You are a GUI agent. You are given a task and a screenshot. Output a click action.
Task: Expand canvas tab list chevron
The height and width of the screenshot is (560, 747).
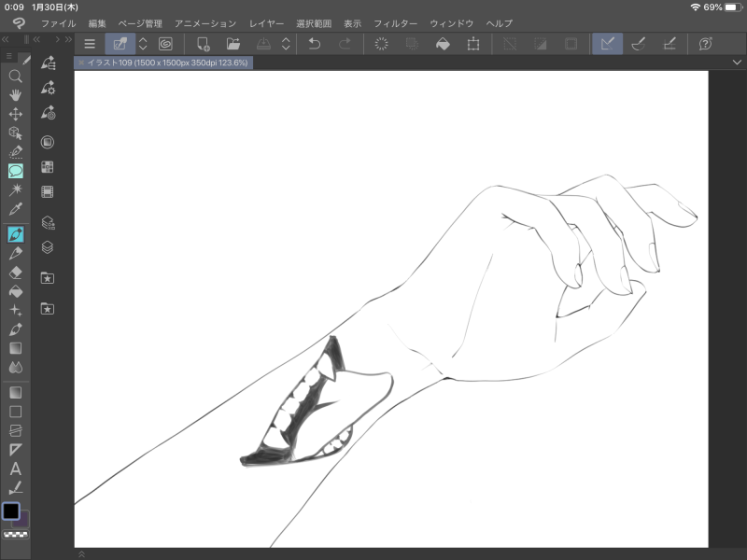click(x=737, y=63)
